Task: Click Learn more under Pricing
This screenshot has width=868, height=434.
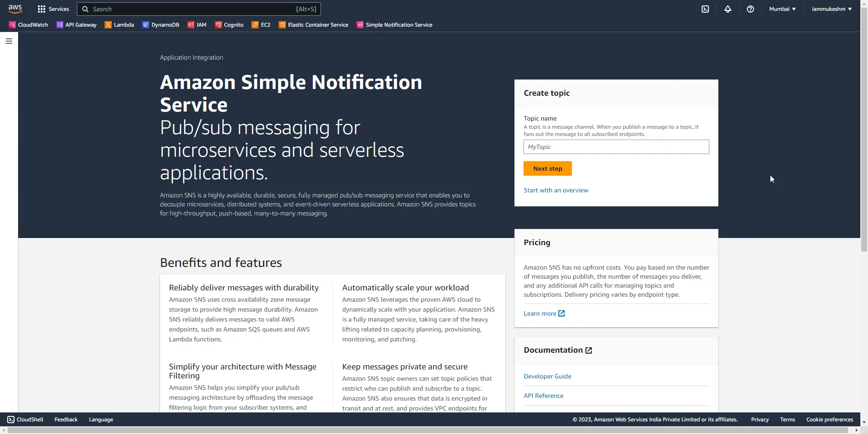Action: [x=543, y=313]
